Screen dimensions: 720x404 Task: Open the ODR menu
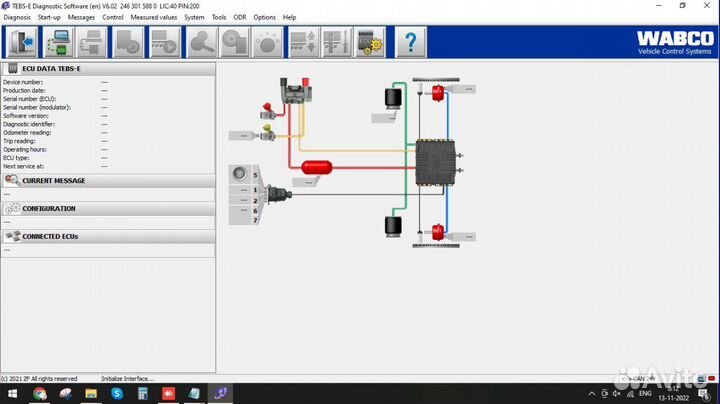[x=240, y=17]
